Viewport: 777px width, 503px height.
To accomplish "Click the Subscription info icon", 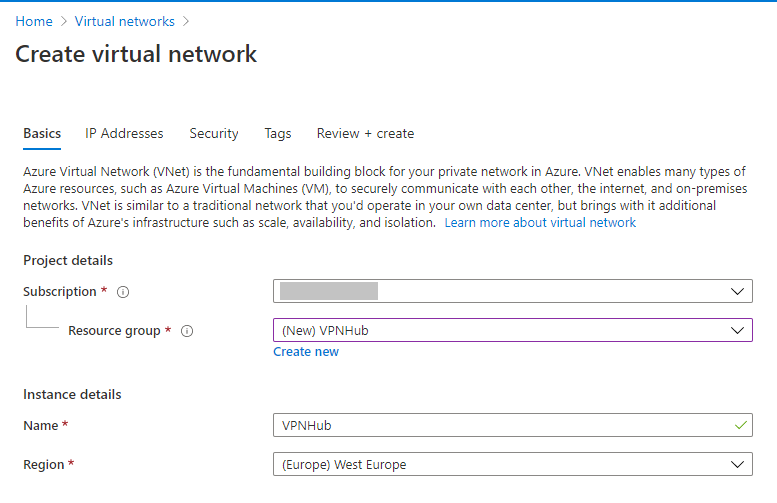I will coord(123,292).
